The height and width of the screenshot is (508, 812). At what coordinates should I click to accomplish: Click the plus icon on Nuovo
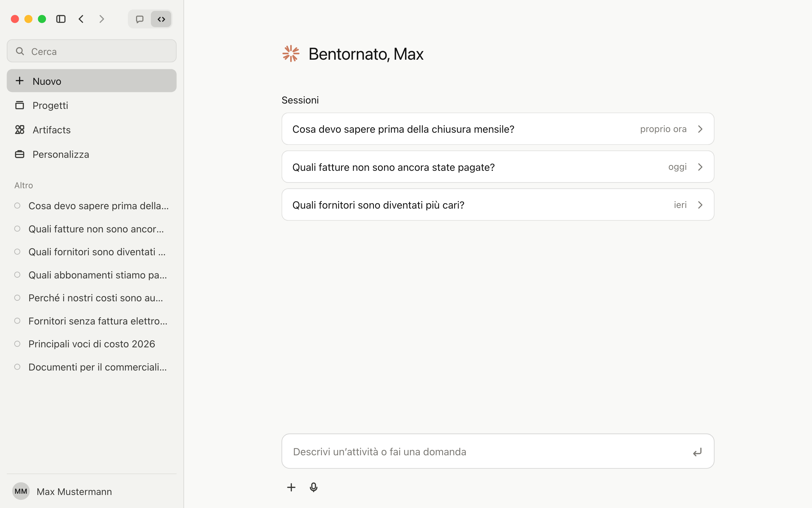(x=19, y=81)
